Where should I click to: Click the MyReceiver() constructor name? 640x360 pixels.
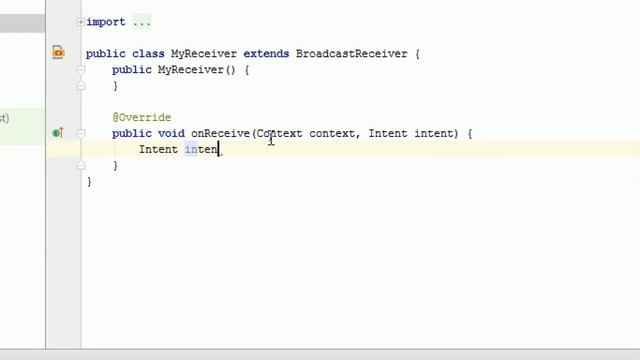click(197, 70)
